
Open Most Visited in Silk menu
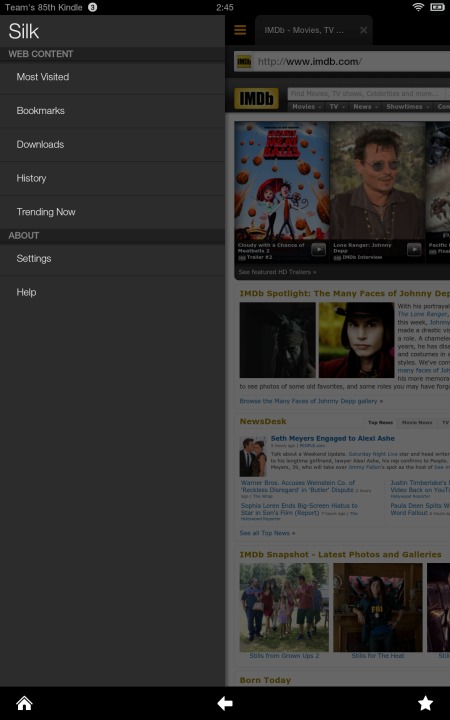pos(112,77)
